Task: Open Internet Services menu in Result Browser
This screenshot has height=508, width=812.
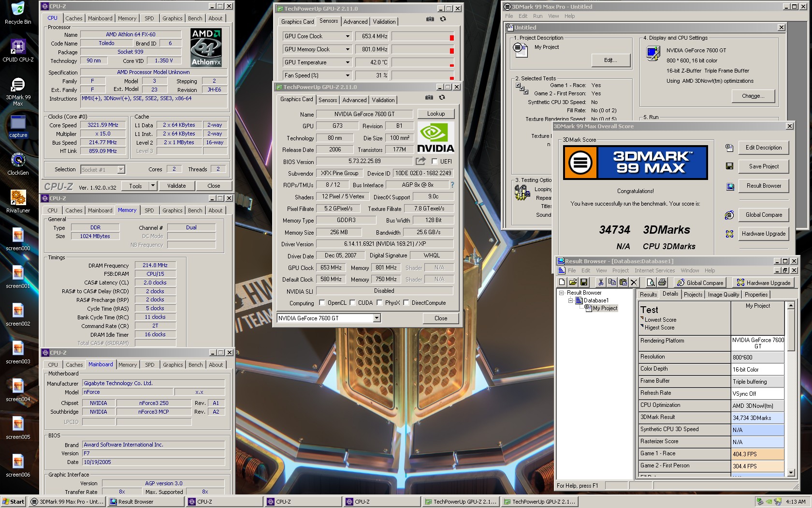Action: tap(654, 270)
